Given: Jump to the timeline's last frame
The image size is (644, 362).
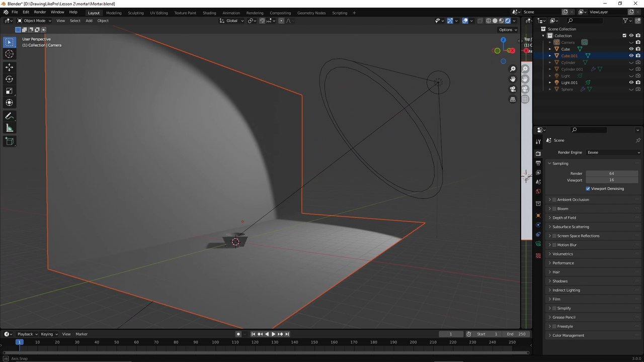Looking at the screenshot, I should [x=287, y=334].
